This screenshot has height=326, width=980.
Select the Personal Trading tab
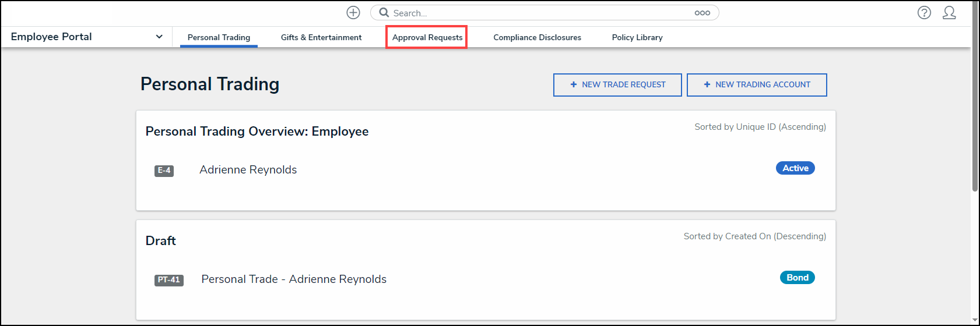[219, 37]
